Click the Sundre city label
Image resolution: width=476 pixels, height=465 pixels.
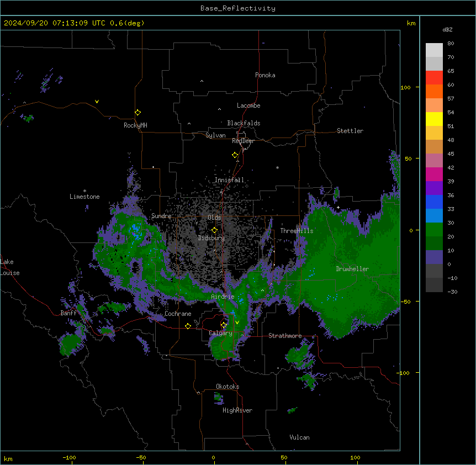161,216
